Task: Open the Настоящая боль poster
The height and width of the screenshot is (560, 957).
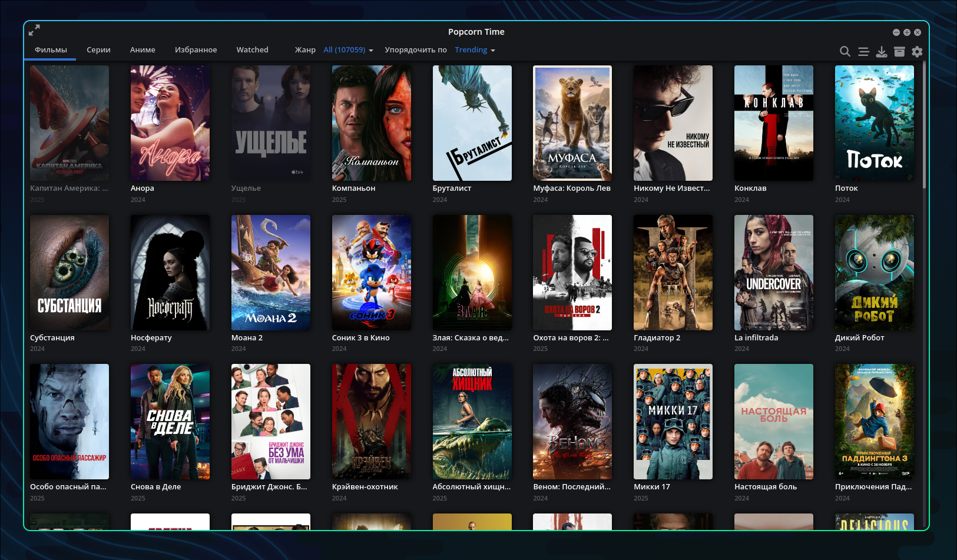Action: pyautogui.click(x=774, y=422)
